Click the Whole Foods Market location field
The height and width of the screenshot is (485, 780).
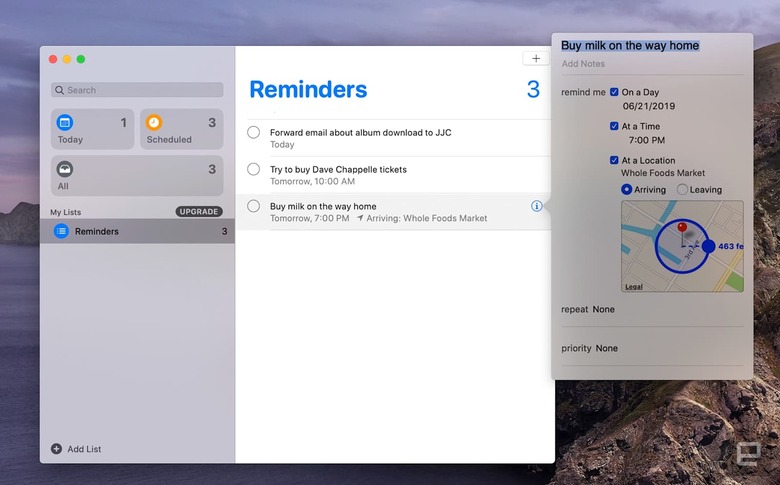[663, 173]
